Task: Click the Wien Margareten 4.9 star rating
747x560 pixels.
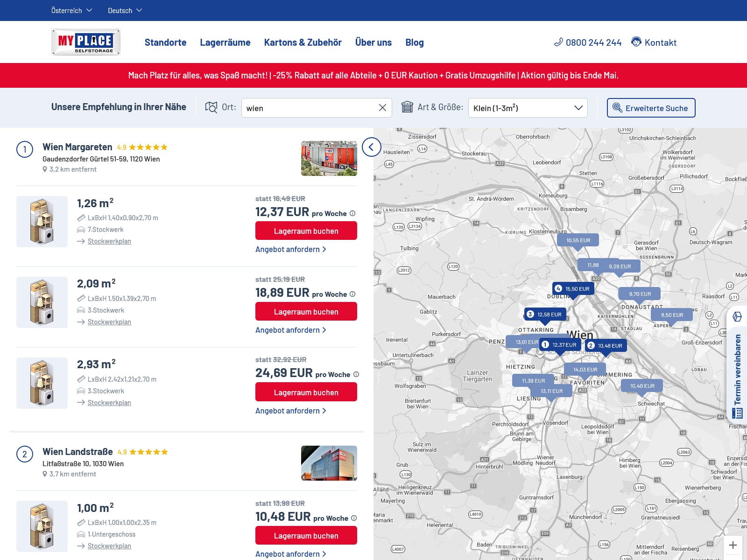Action: point(142,147)
